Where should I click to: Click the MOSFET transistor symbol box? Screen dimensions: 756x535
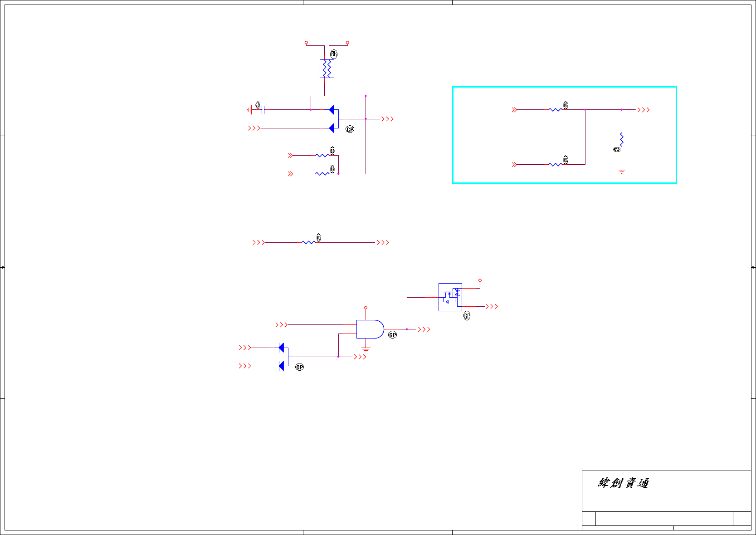(x=450, y=297)
